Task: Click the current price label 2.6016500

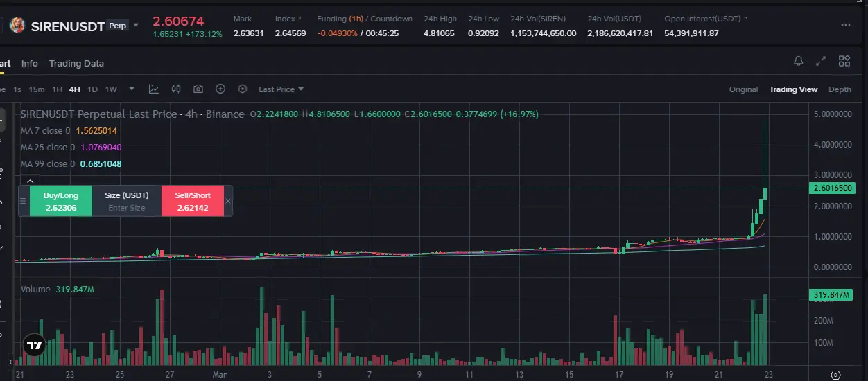Action: [x=832, y=188]
